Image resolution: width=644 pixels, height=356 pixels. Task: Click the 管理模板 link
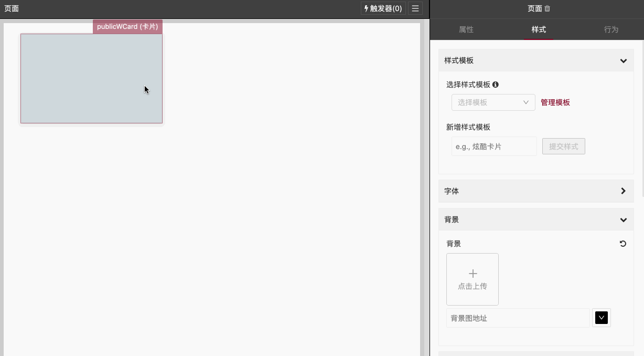(555, 102)
